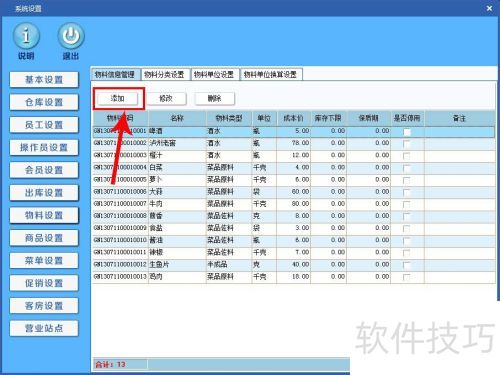Screen dimensions: 500x375
Task: Go to 仓库设置 section
Action: coord(44,102)
